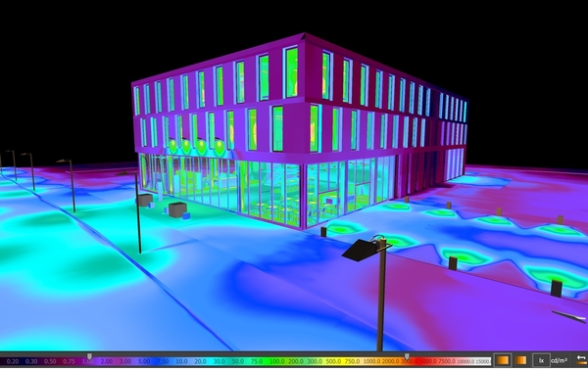Click the 20.0 value on color scale
Image resolution: width=588 pixels, height=370 pixels.
point(200,362)
